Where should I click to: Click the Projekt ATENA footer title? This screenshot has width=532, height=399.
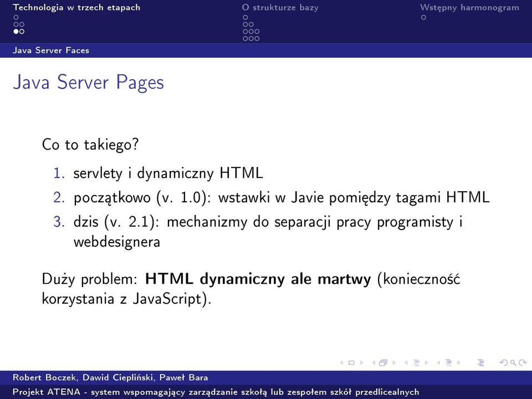tap(216, 392)
